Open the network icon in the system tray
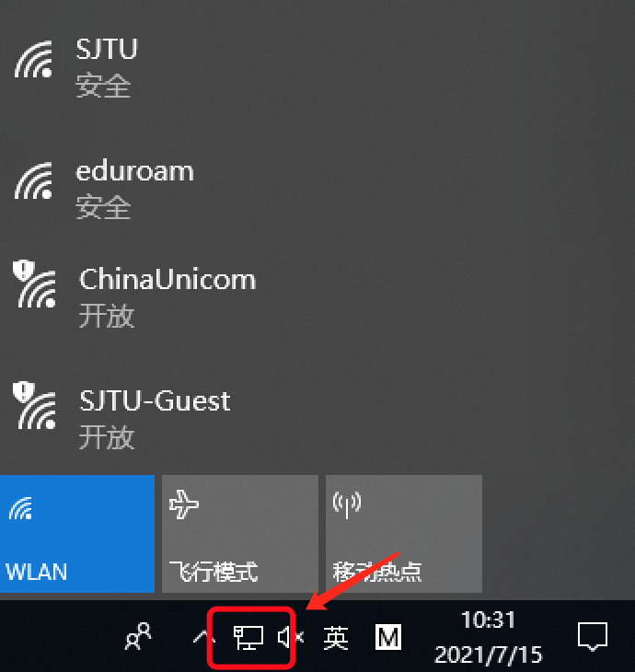 click(248, 637)
